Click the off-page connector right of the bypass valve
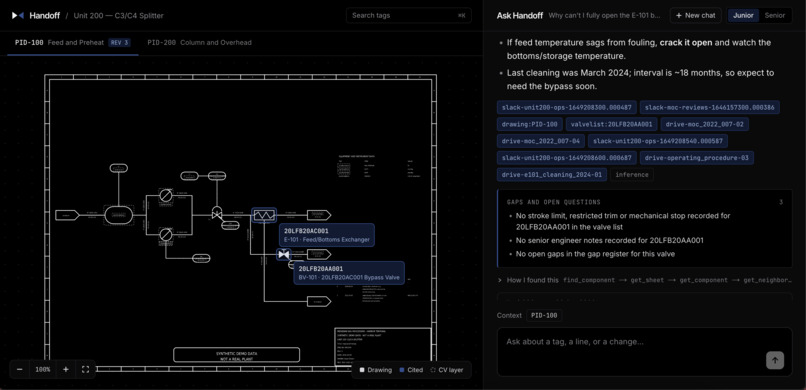This screenshot has height=390, width=806. pos(319,254)
